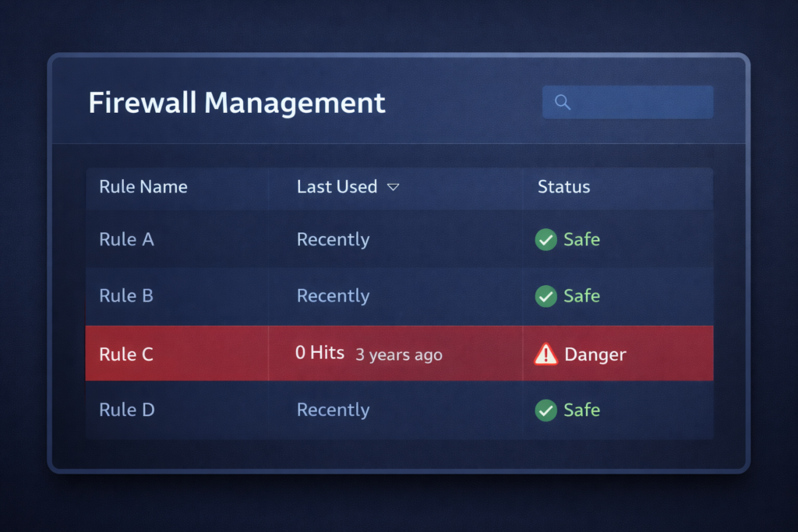Toggle the sort order chevron on Last Used

point(394,187)
